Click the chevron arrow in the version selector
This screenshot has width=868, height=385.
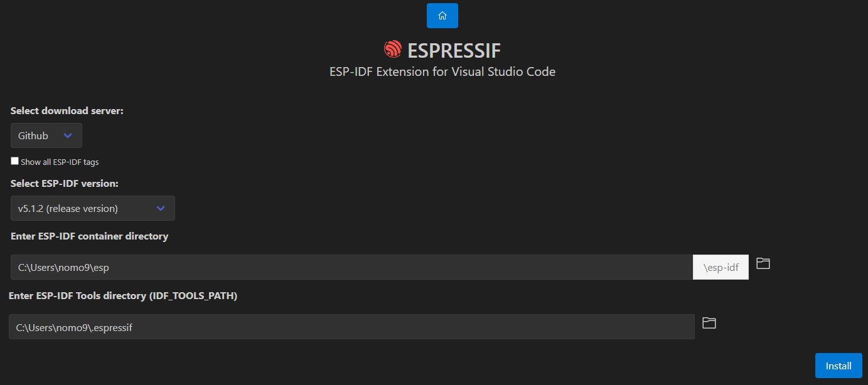click(161, 208)
